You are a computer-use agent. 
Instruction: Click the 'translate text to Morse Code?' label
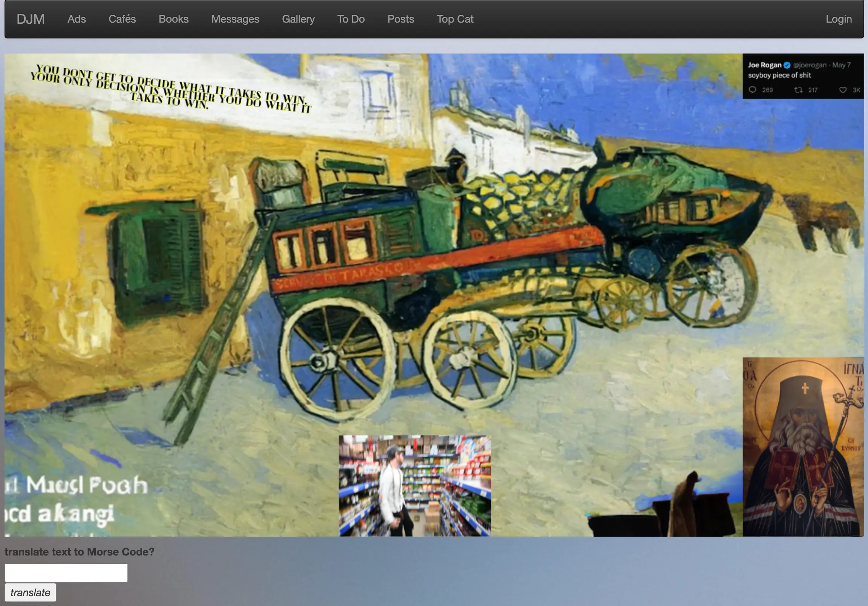pyautogui.click(x=80, y=552)
